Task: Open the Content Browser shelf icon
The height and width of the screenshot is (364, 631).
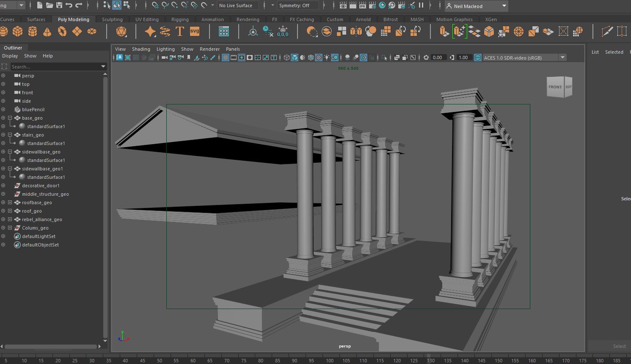Action: (x=224, y=31)
